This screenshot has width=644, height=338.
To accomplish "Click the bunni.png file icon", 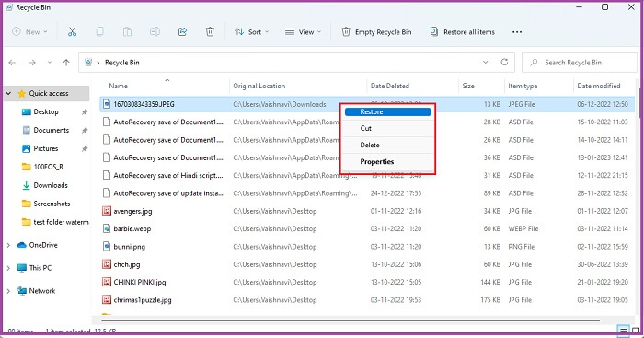I will 107,247.
